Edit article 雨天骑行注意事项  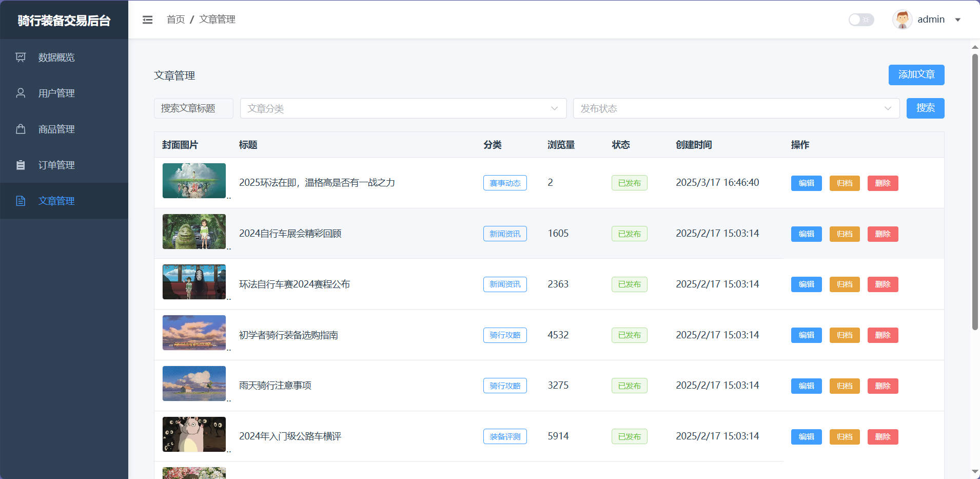click(806, 386)
